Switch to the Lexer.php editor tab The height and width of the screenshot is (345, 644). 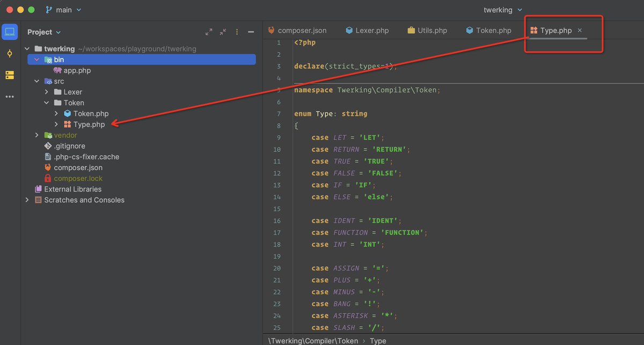pos(368,31)
